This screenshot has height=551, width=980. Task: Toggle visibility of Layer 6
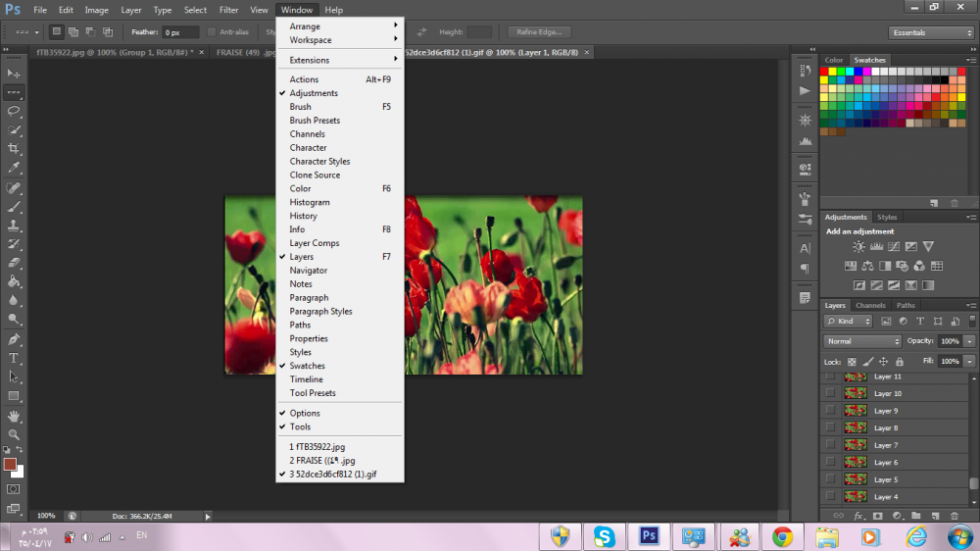(x=831, y=462)
